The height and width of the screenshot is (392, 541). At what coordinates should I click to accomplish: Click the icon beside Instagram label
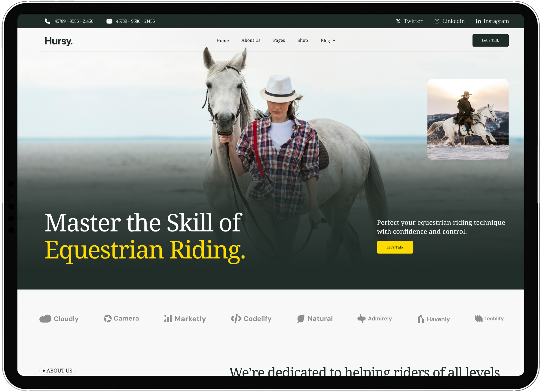[x=478, y=21]
